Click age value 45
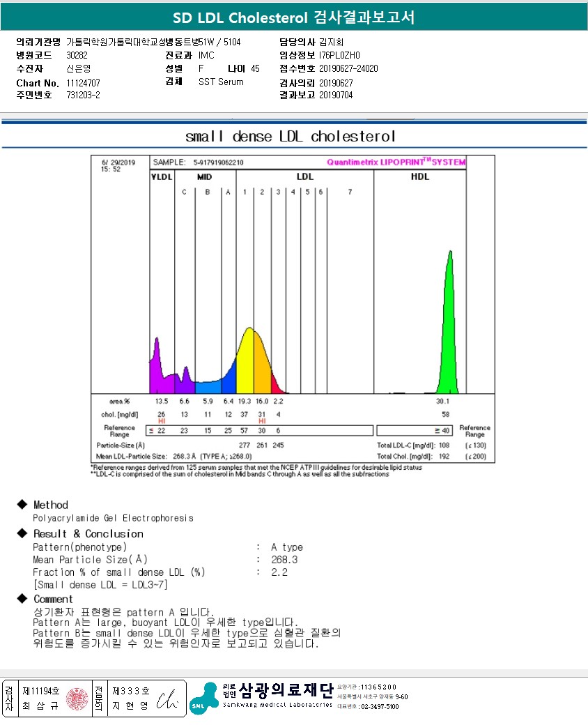The image size is (588, 725). [x=255, y=68]
